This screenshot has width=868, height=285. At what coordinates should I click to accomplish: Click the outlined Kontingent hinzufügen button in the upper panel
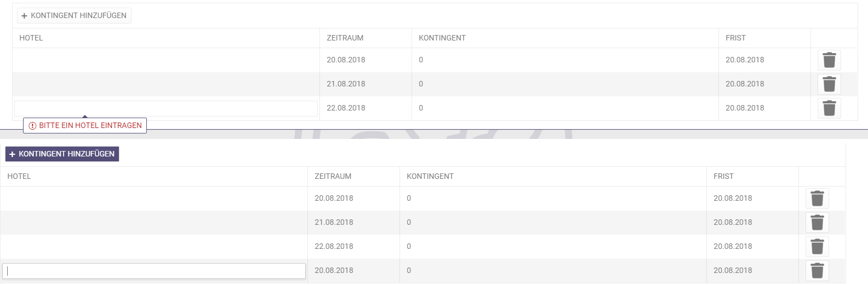coord(74,15)
